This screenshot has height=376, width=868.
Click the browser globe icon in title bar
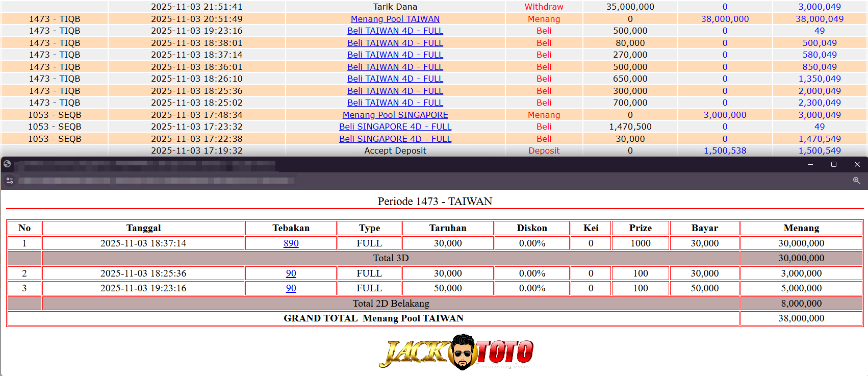7,164
